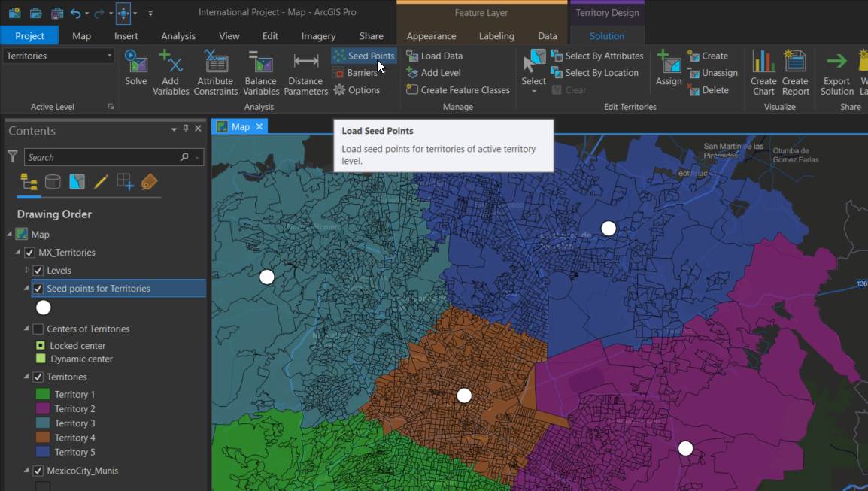The width and height of the screenshot is (868, 491).
Task: Click Delete territory tool
Action: point(708,89)
